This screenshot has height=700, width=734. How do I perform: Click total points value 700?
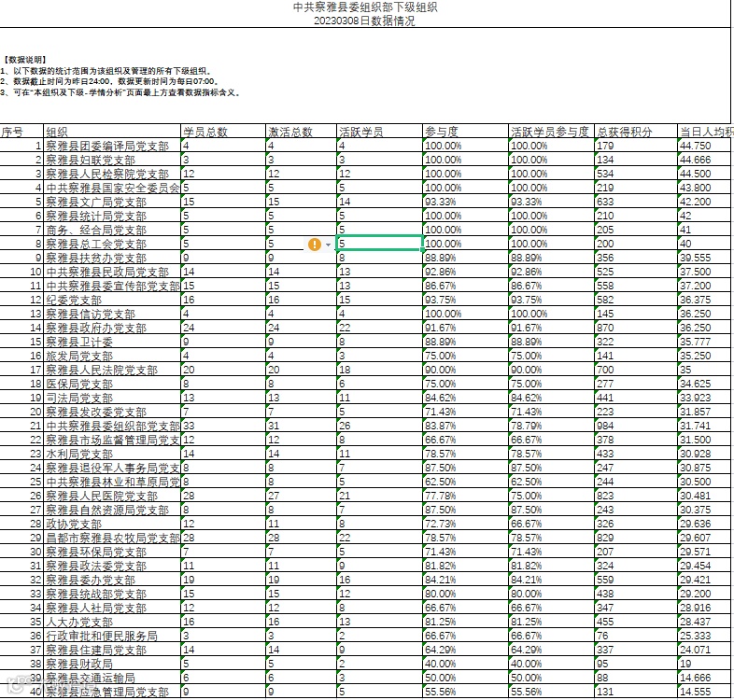tap(605, 370)
